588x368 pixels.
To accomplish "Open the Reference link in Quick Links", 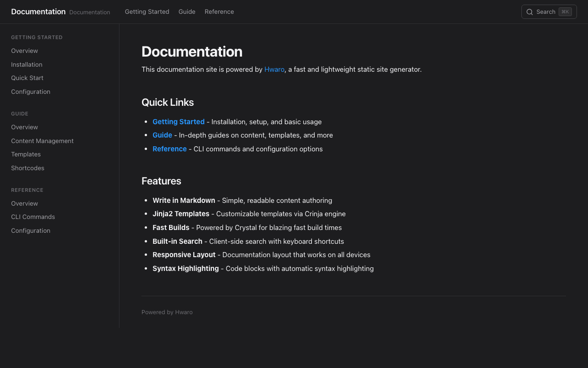I will pos(170,149).
